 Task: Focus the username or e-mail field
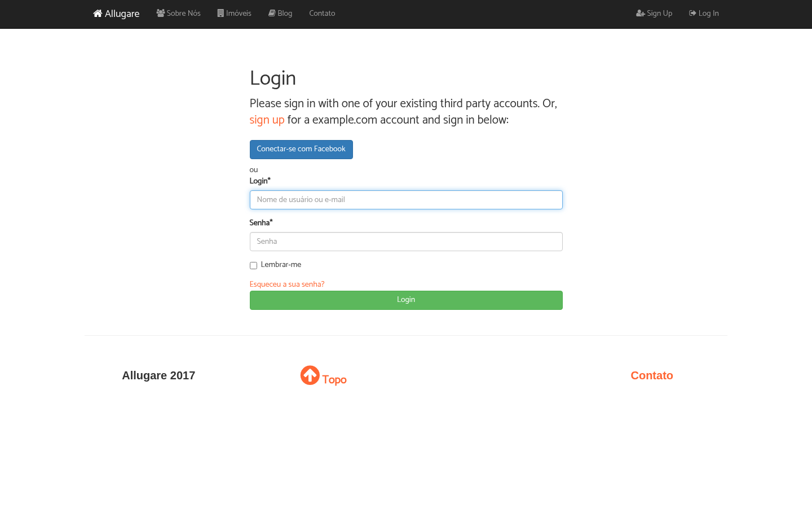pos(406,200)
